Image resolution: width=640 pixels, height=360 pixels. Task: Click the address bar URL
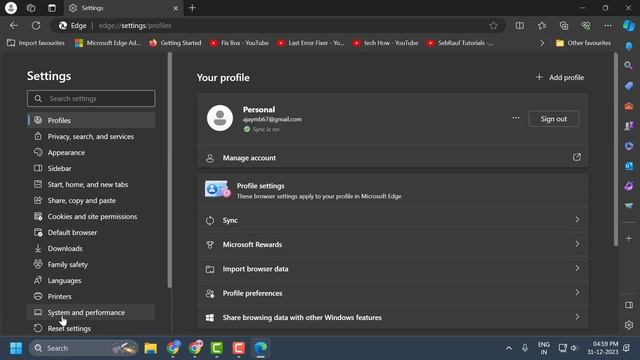[135, 25]
